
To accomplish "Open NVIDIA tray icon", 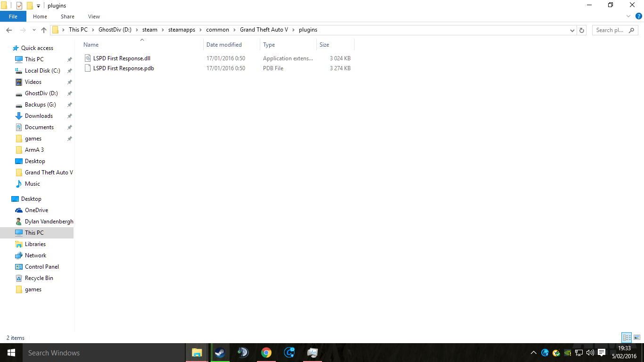I will [568, 353].
